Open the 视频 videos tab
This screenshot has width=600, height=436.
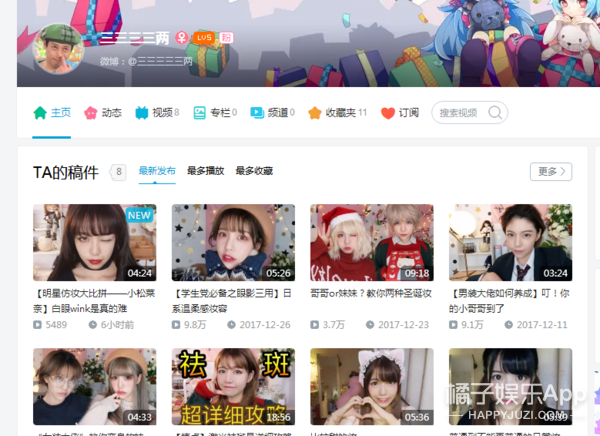pyautogui.click(x=157, y=113)
